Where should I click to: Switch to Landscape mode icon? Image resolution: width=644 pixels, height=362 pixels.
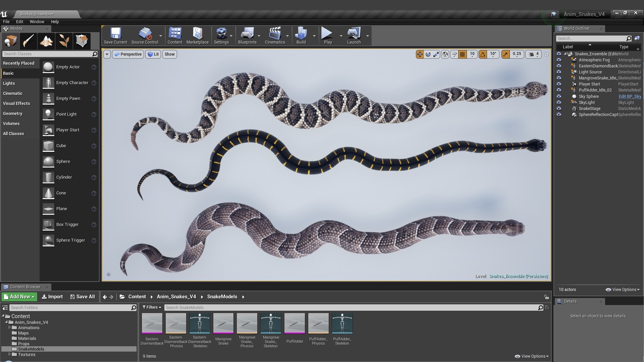46,41
